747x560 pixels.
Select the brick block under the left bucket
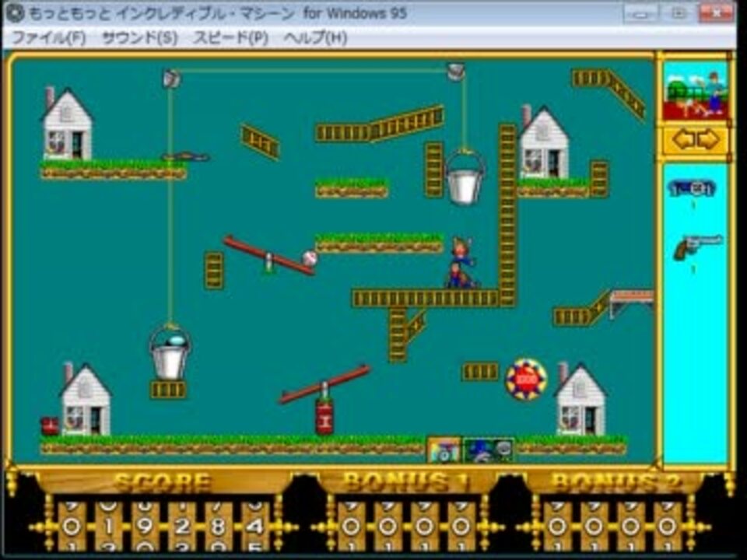pyautogui.click(x=168, y=390)
